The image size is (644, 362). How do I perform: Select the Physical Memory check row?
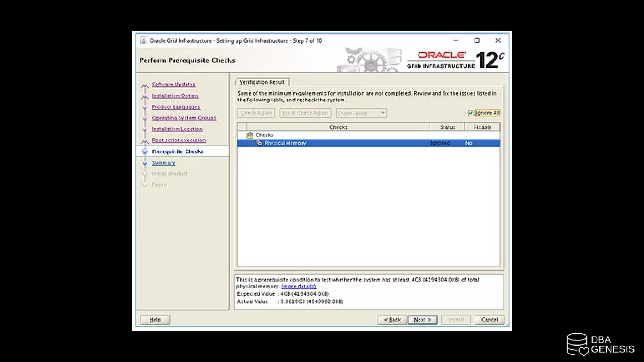coord(346,143)
